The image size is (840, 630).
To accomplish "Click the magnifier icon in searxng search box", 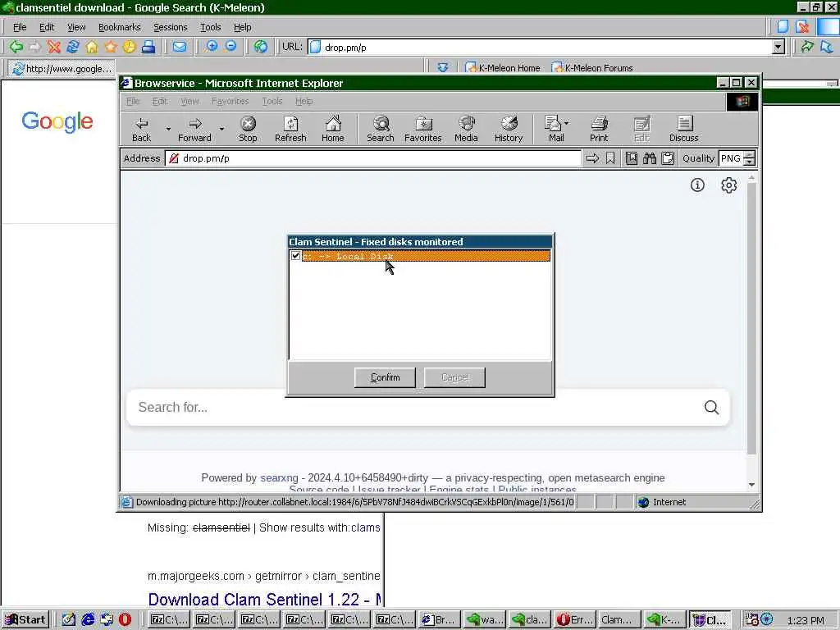I will coord(711,407).
